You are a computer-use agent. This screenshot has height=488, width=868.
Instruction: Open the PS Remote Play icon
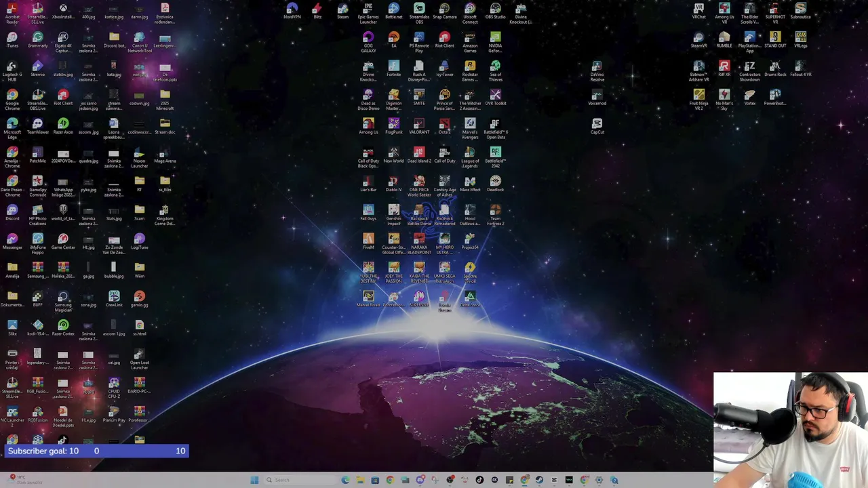coord(419,42)
